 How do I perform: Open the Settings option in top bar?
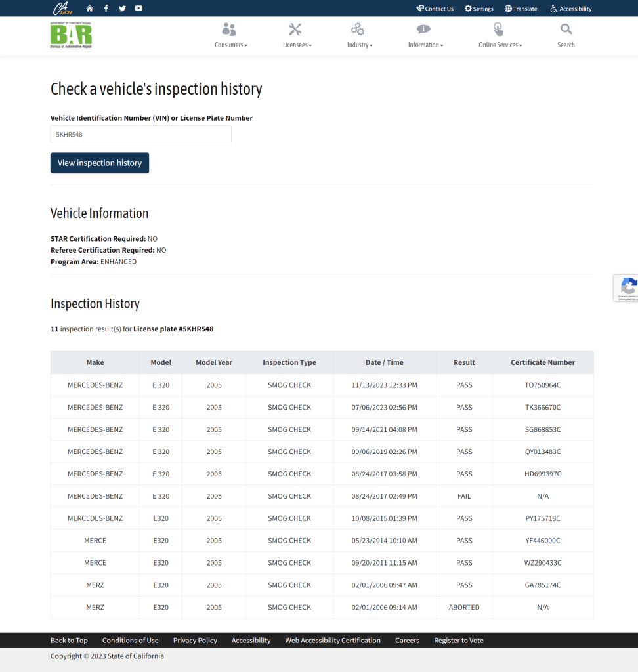[479, 9]
